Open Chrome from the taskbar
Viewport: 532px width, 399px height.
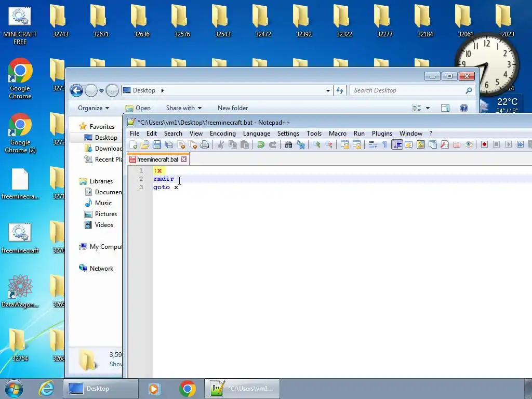pos(188,389)
